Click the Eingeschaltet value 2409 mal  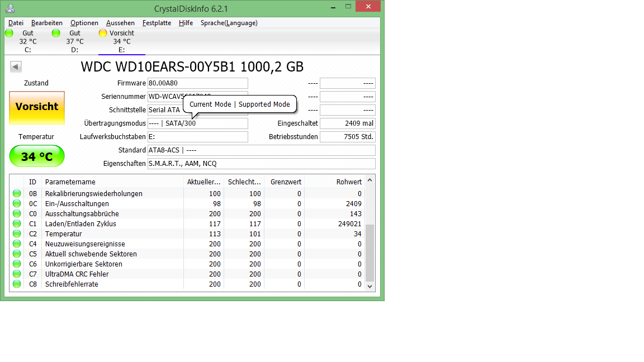pos(348,123)
